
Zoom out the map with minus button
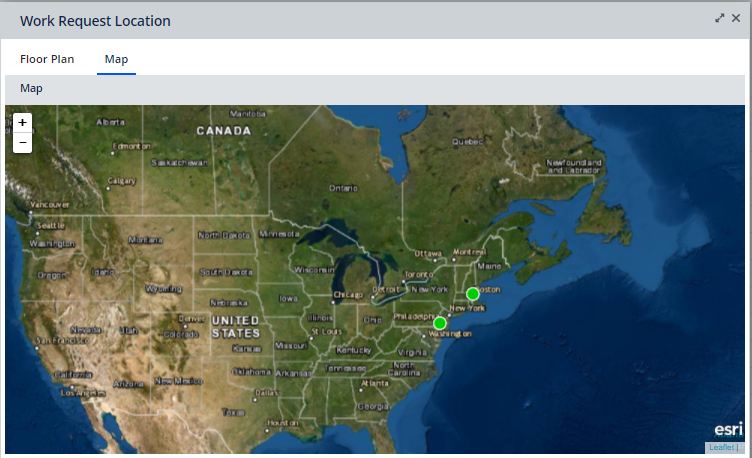(x=23, y=143)
